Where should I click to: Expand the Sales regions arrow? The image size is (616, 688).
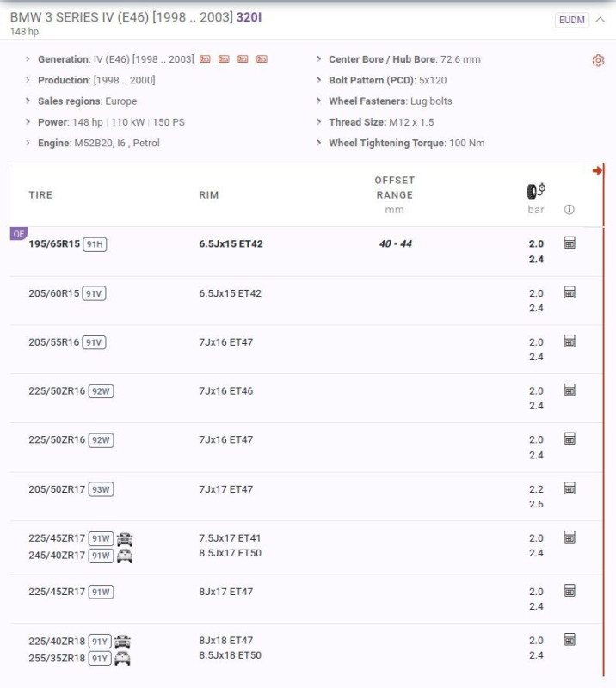point(28,101)
